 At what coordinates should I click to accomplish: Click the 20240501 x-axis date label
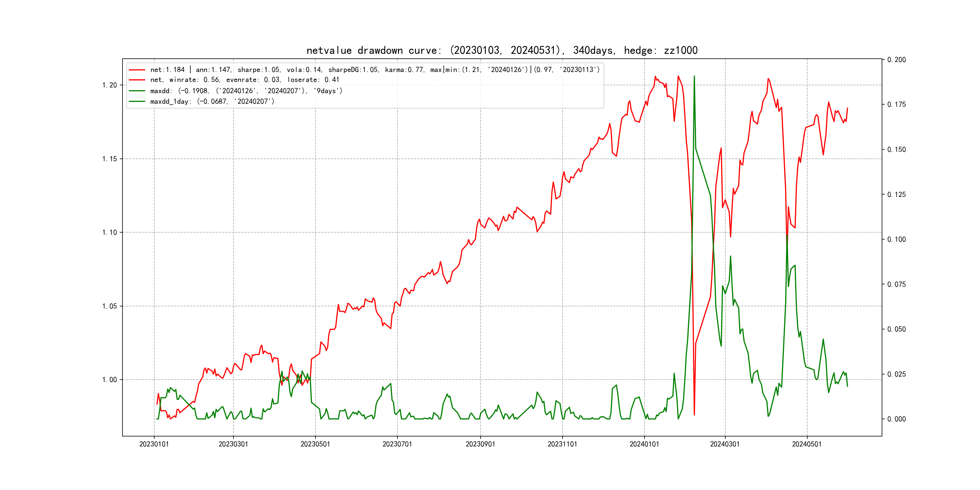click(x=807, y=444)
